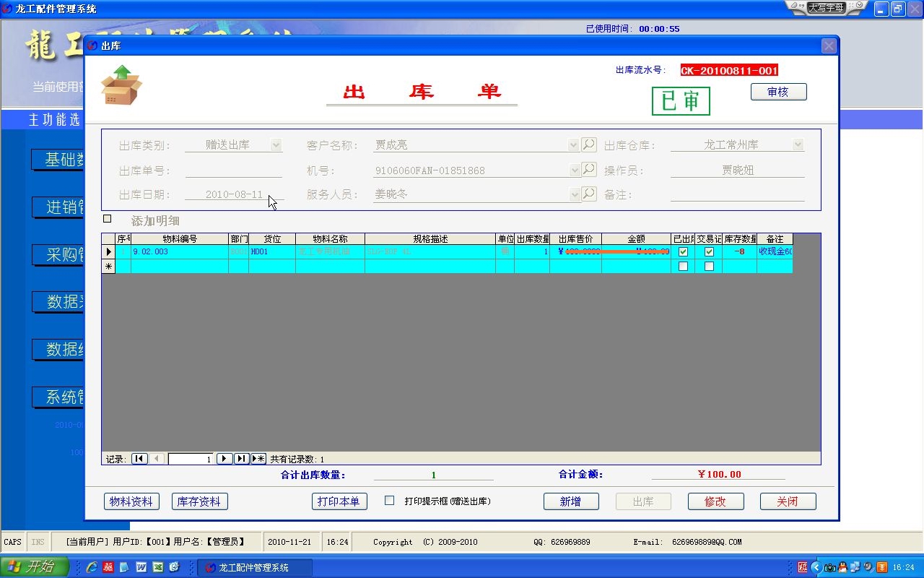The width and height of the screenshot is (924, 578).
Task: Select the 货位 cell H001
Action: (272, 251)
